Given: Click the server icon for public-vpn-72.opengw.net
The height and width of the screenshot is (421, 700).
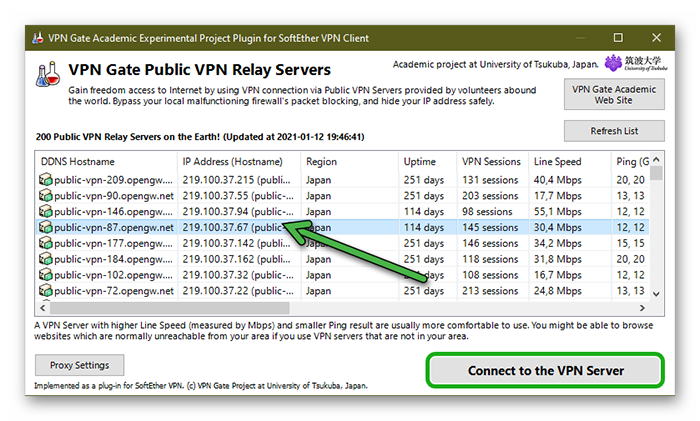Looking at the screenshot, I should [45, 291].
